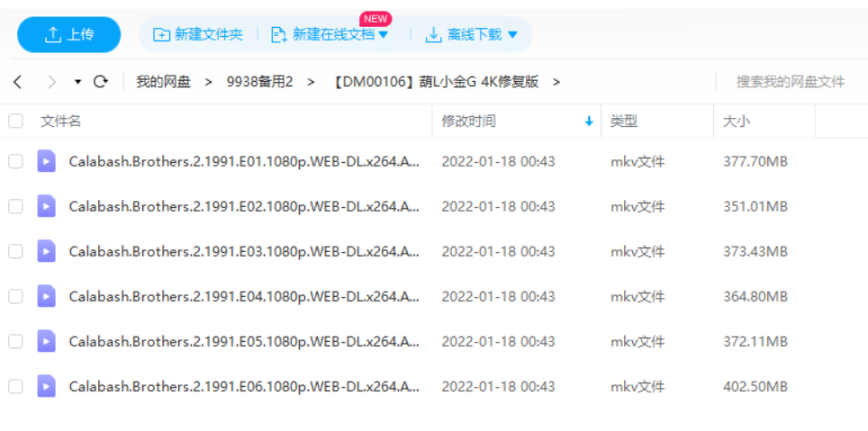Select the checkbox for the E05 episode file
This screenshot has height=431, width=868.
coord(15,341)
